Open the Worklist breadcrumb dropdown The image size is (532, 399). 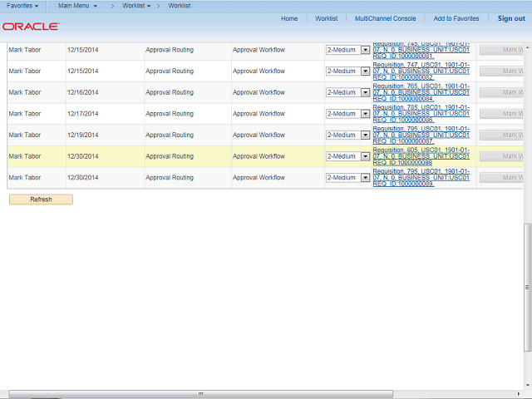pyautogui.click(x=136, y=6)
